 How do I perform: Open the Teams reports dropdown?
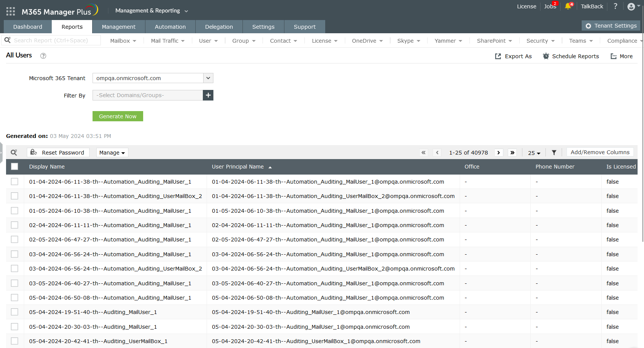[581, 41]
